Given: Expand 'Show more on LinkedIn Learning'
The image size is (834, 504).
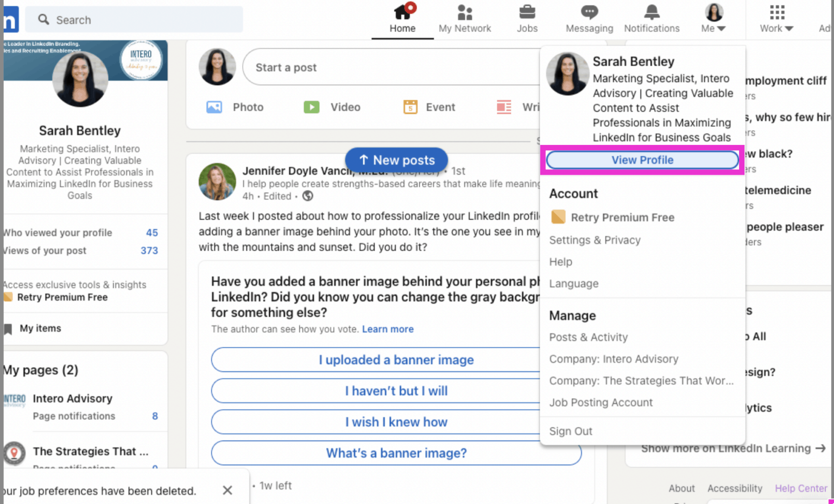Looking at the screenshot, I should coord(729,448).
